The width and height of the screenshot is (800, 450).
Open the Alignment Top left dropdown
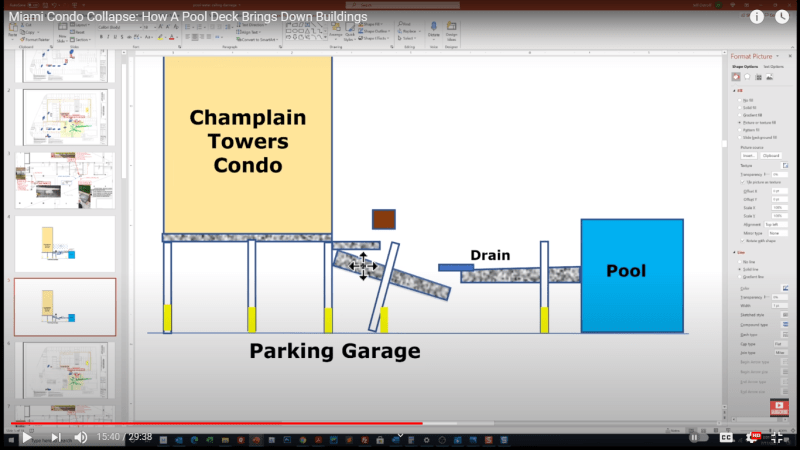(776, 224)
